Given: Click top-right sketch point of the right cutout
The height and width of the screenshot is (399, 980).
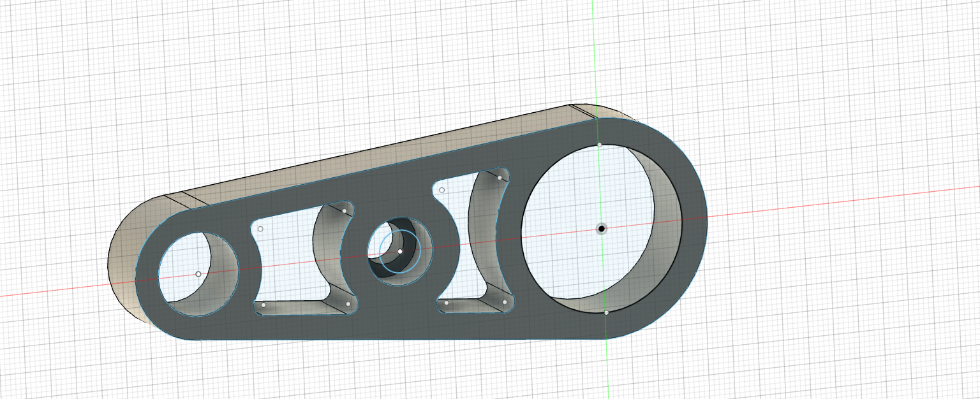Looking at the screenshot, I should tap(499, 177).
